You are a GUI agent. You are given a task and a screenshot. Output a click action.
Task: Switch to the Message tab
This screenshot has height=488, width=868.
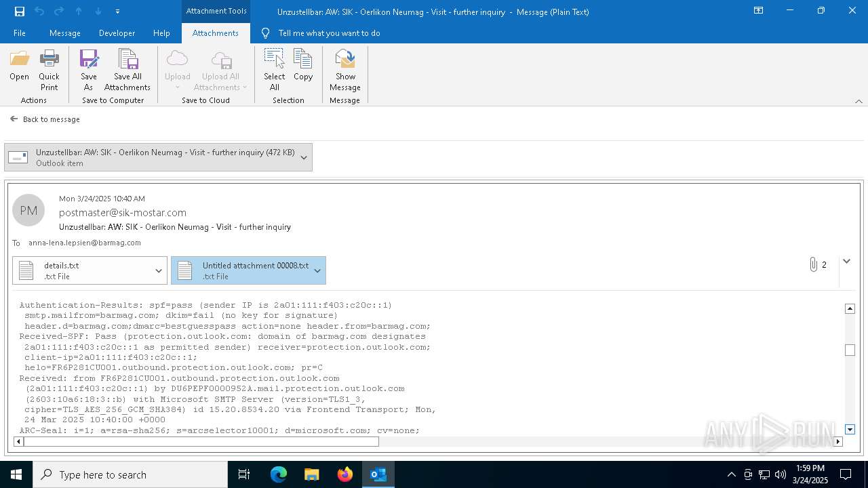[65, 33]
